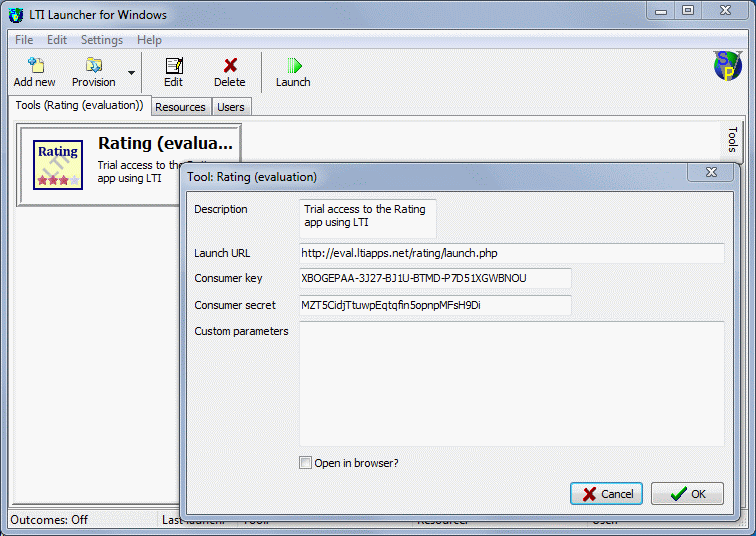Select the Rating tool thumbnail image
The width and height of the screenshot is (756, 536).
tap(58, 165)
